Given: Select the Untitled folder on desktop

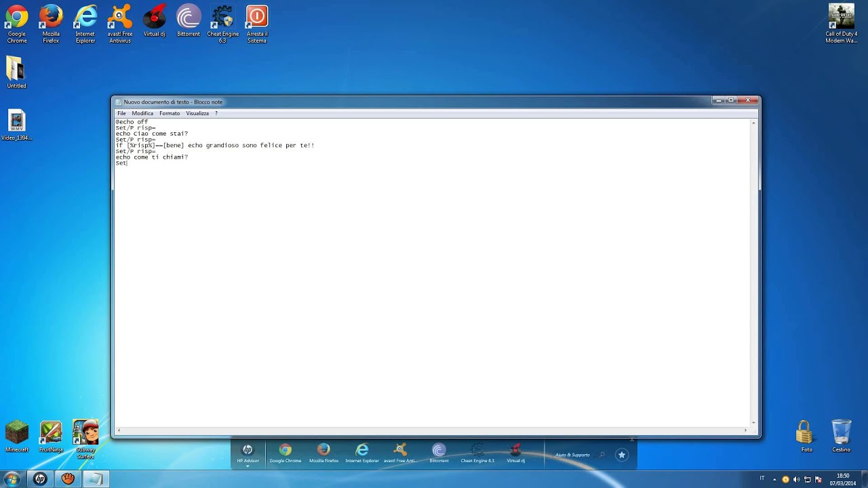Looking at the screenshot, I should click(16, 73).
